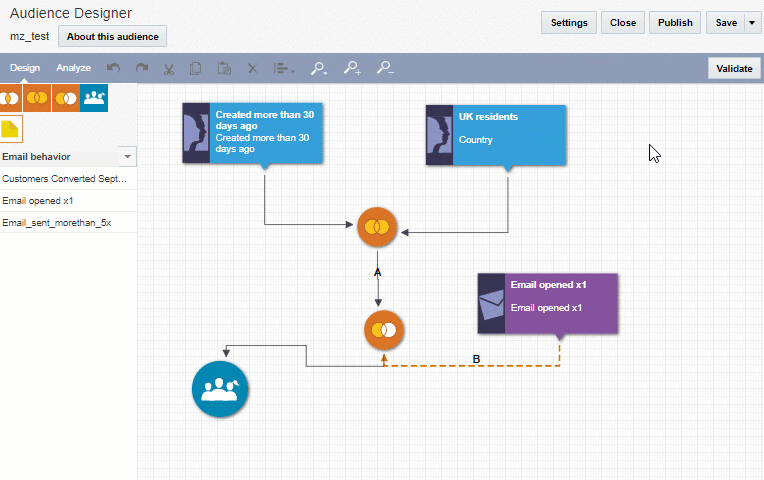The image size is (764, 480).
Task: Click the profile silhouette icon on UK residents node
Action: (x=439, y=135)
